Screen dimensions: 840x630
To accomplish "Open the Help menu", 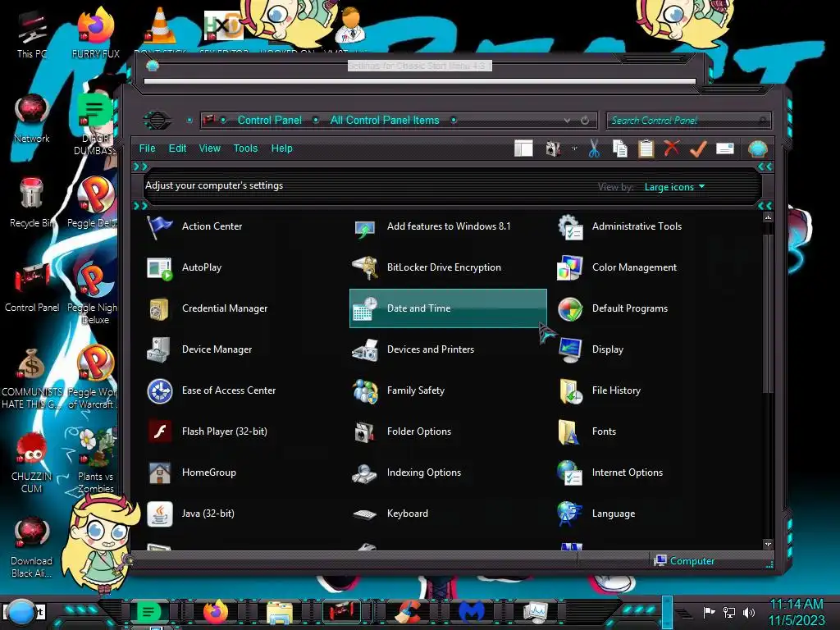I will pos(282,148).
